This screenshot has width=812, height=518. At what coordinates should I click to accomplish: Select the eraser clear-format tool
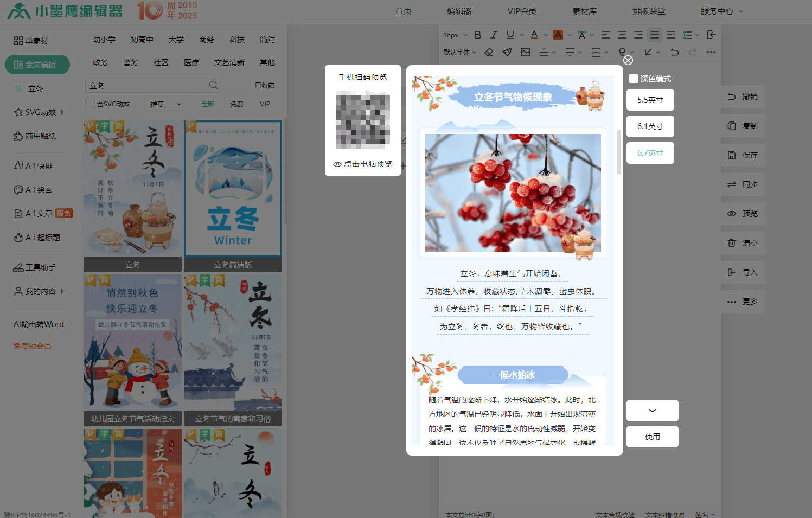pos(489,52)
